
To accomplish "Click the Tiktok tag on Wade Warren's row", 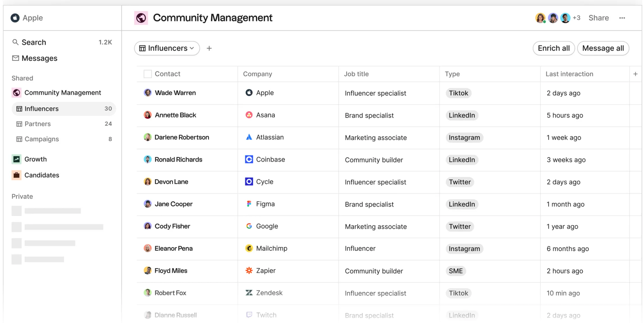I will [x=458, y=93].
